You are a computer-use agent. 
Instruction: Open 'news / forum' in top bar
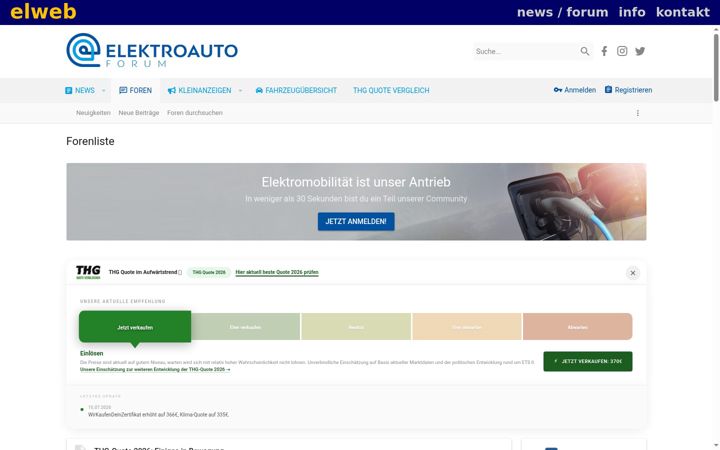coord(562,12)
